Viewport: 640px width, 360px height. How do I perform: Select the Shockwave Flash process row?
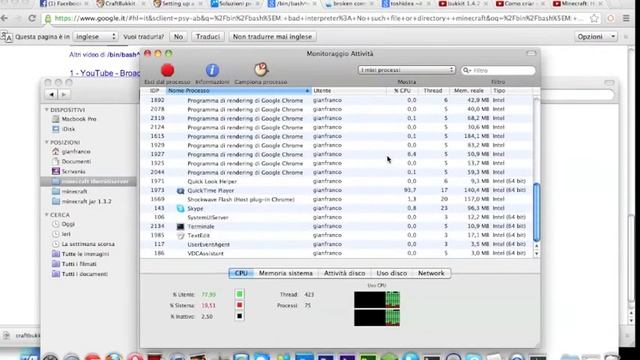[x=336, y=200]
